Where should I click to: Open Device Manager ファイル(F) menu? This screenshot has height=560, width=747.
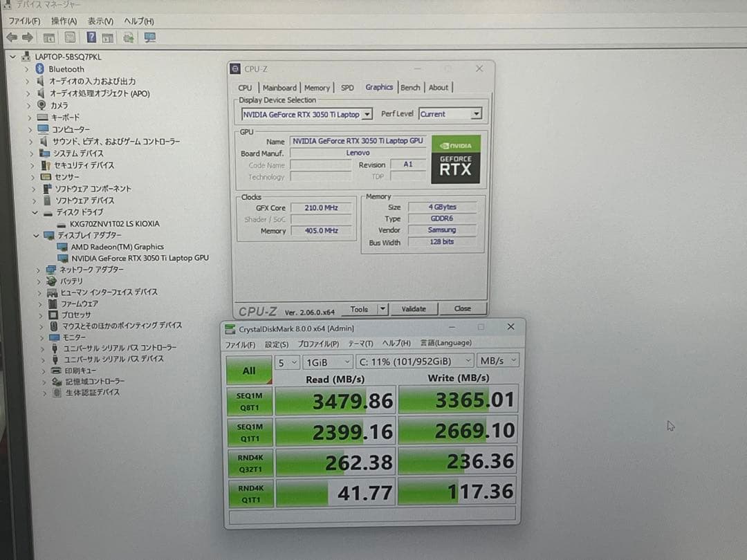24,21
